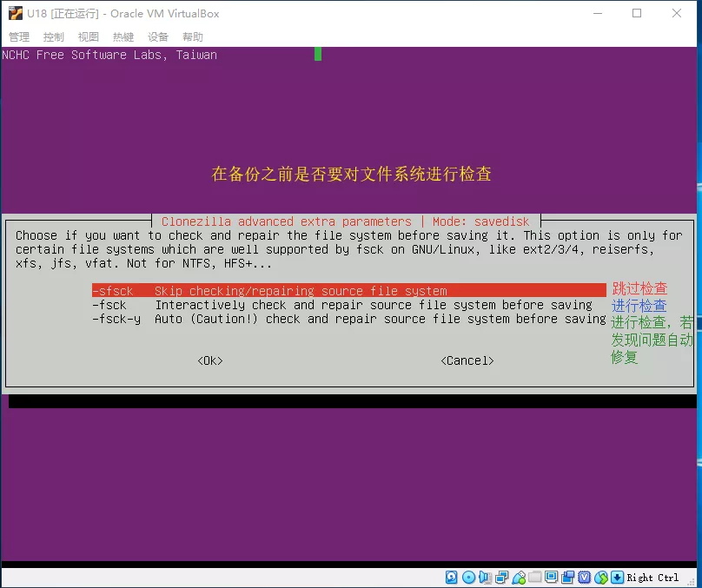The width and height of the screenshot is (702, 588).
Task: Click the optical disc drive icon
Action: (469, 578)
